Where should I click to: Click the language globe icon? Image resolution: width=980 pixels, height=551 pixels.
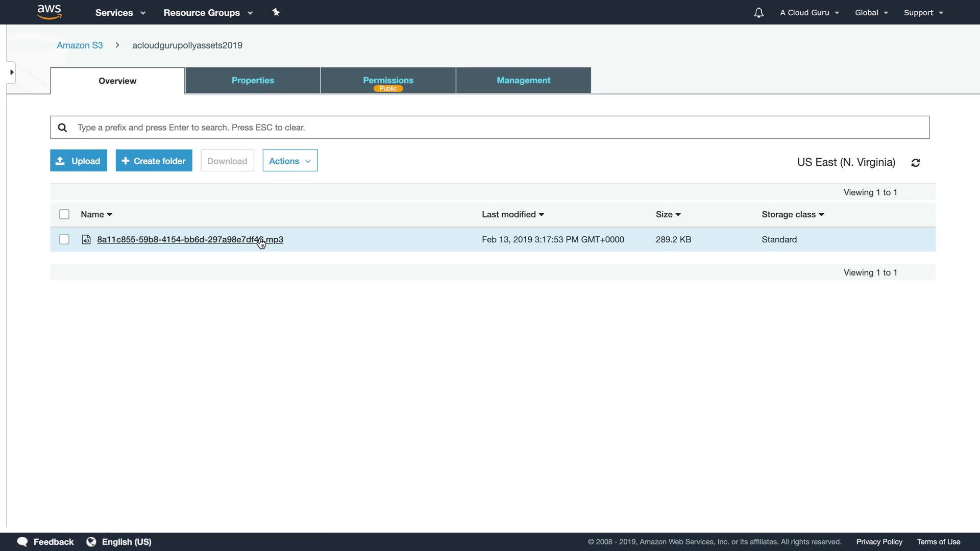point(91,542)
